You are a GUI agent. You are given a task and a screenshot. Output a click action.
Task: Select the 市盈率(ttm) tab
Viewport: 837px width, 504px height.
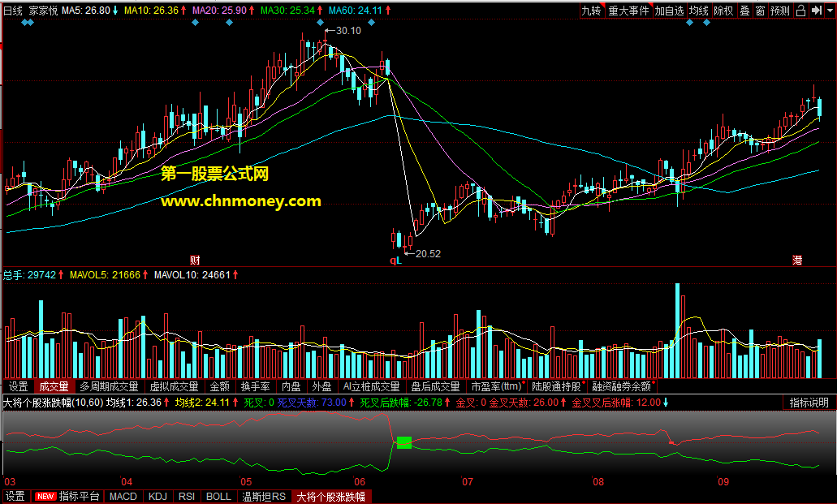point(496,386)
